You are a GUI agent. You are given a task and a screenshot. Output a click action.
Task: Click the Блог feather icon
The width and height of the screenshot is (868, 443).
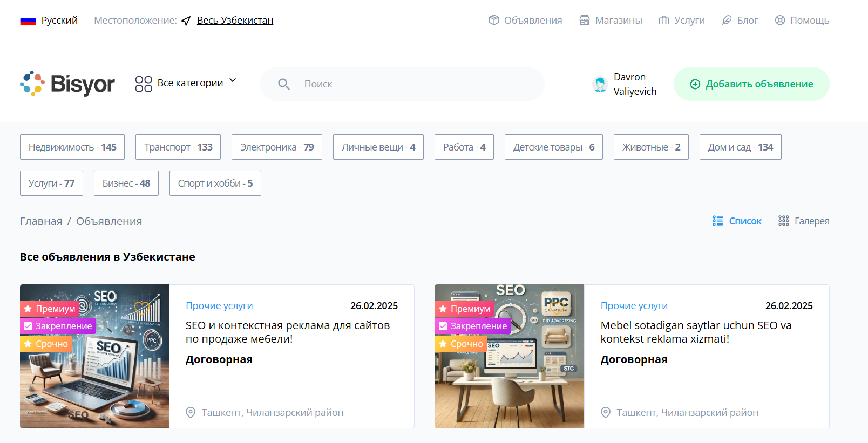point(727,21)
